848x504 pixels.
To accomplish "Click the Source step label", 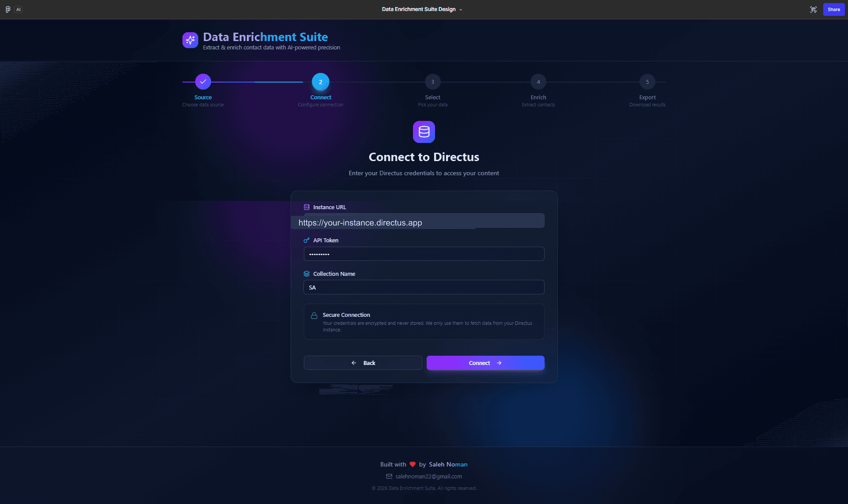I will coord(203,98).
